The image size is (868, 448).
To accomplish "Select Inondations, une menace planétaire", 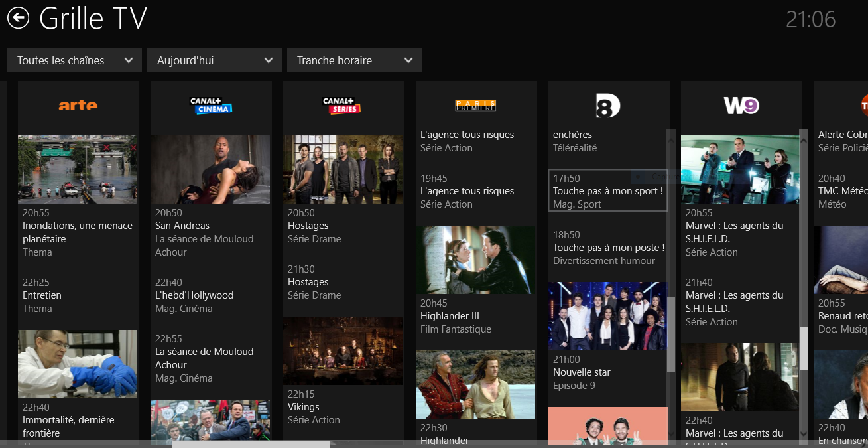I will tap(78, 232).
